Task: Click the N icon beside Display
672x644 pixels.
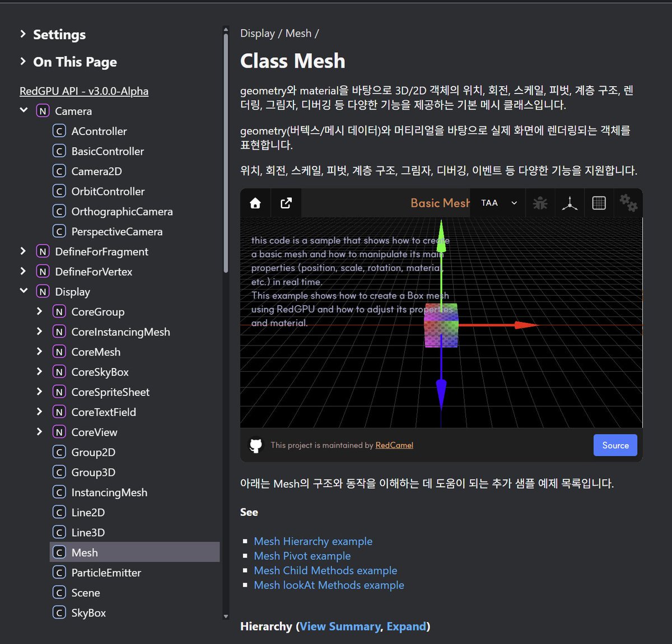Action: click(43, 292)
